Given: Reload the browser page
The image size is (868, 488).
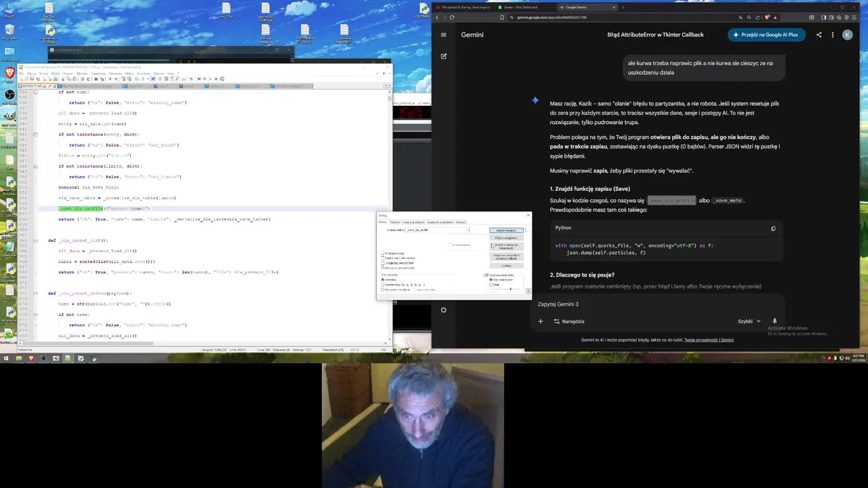Looking at the screenshot, I should (452, 17).
